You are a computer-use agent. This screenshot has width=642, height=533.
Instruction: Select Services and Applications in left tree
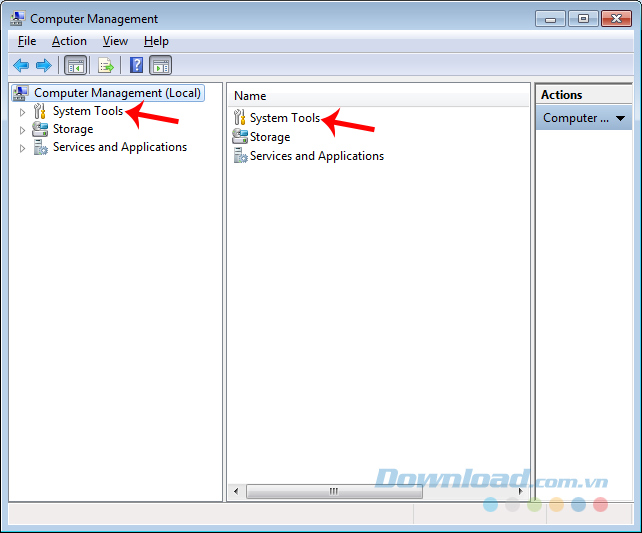click(x=120, y=147)
